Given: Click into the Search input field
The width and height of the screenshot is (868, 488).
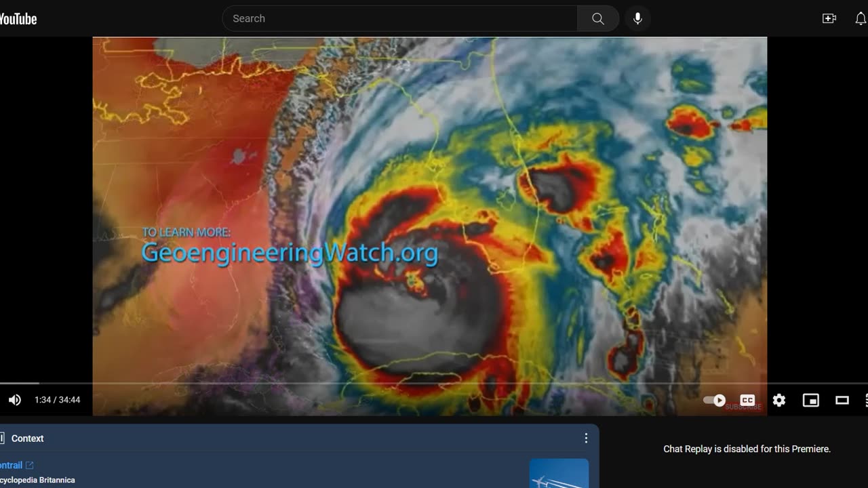Looking at the screenshot, I should pos(400,18).
